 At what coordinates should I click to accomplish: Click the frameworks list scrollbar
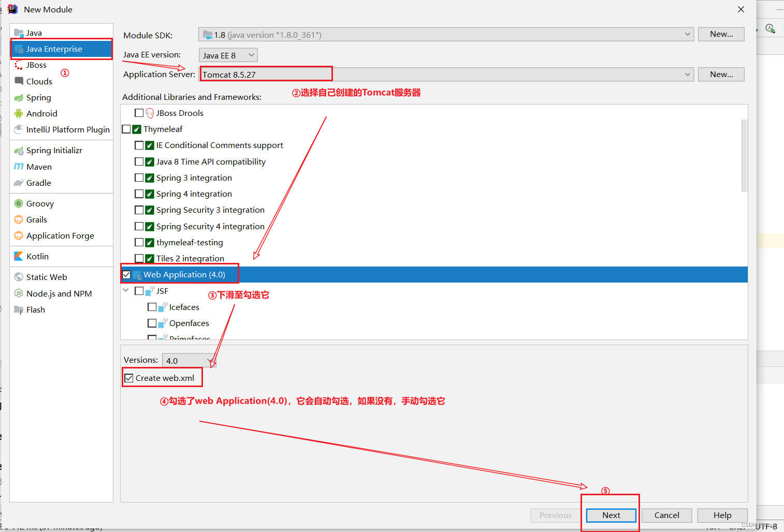pyautogui.click(x=744, y=155)
